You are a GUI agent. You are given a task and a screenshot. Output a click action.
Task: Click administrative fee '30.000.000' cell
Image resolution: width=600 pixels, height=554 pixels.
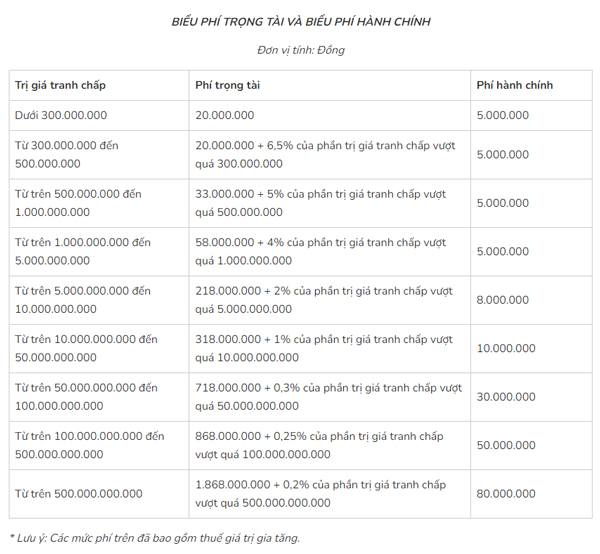click(532, 397)
